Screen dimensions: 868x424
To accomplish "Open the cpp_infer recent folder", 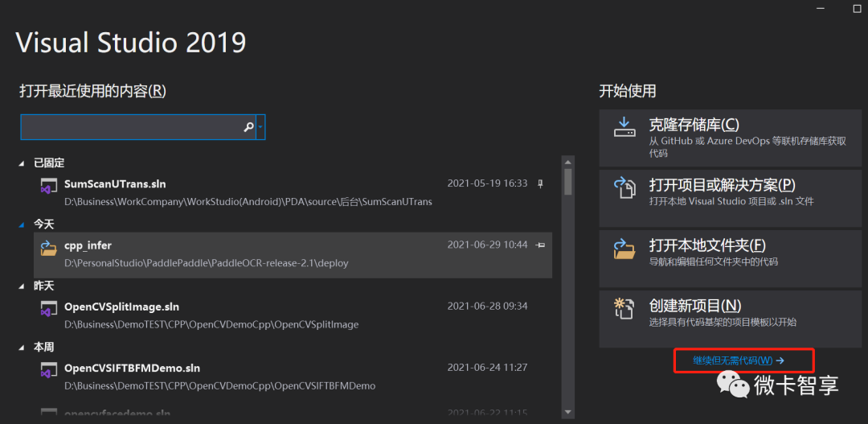I will (x=293, y=255).
